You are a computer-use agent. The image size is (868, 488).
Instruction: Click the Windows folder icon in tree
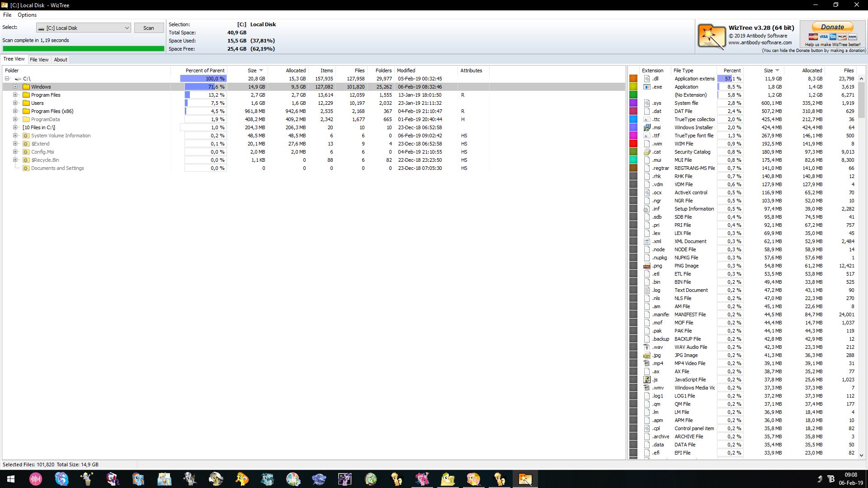click(x=26, y=87)
